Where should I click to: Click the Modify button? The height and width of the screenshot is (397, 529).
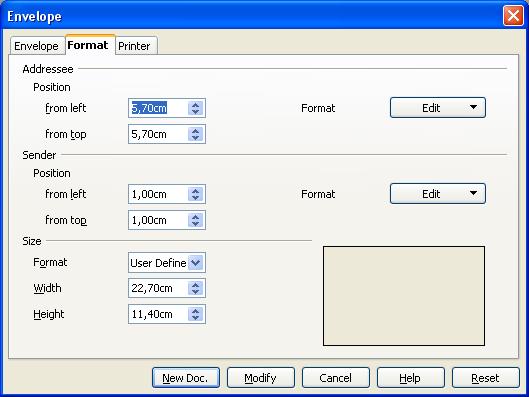[x=261, y=378]
